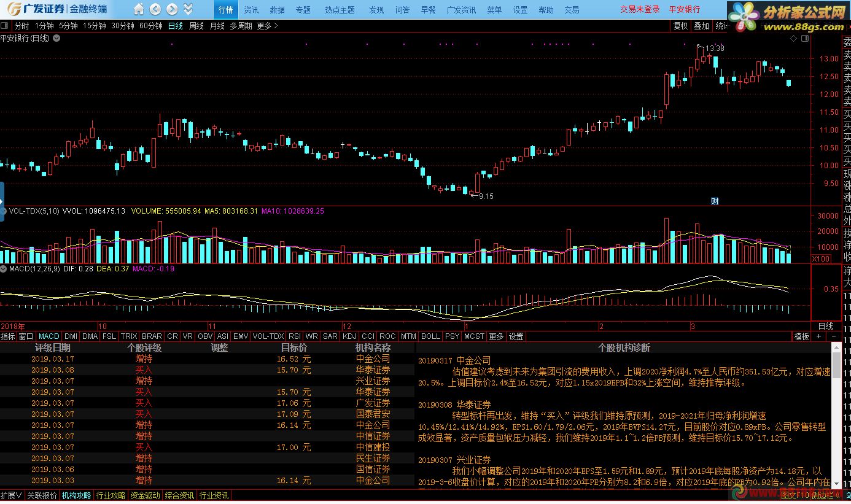Open the MACD indicator dropdown arrow

tap(4, 268)
